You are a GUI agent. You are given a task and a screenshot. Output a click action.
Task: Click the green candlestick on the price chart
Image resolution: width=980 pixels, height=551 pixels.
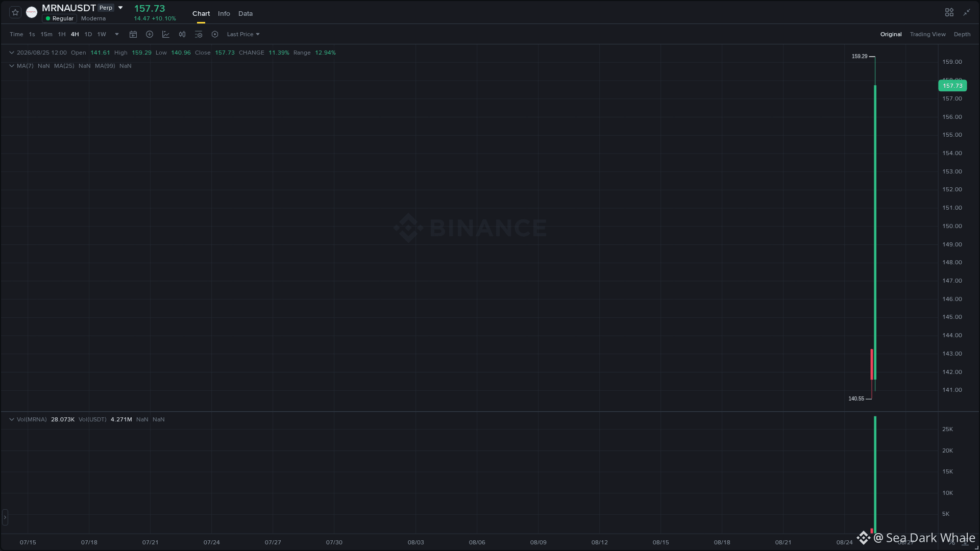[875, 232]
